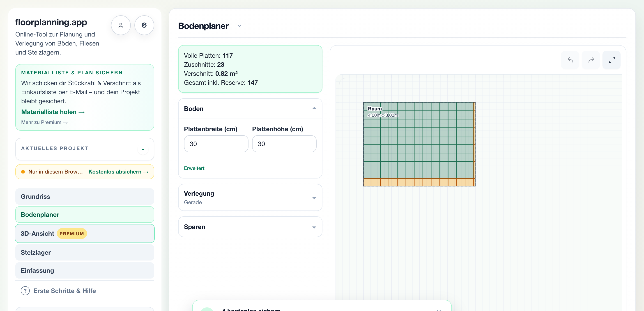This screenshot has height=311, width=644.
Task: Focus the Plattenbreite (cm) input field
Action: 216,144
